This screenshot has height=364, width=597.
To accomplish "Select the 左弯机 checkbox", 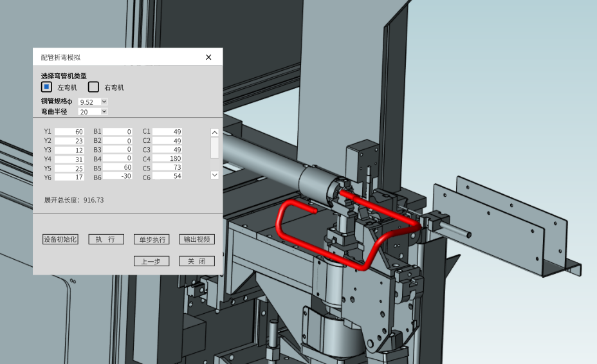I will [x=46, y=87].
